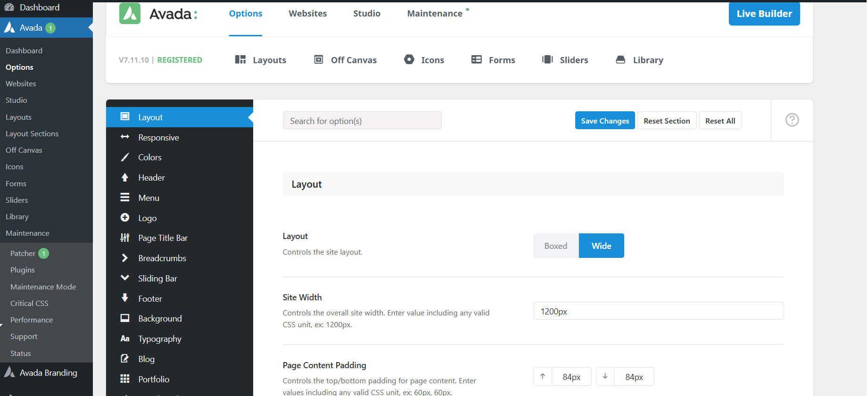Open the Header options section

tap(151, 178)
